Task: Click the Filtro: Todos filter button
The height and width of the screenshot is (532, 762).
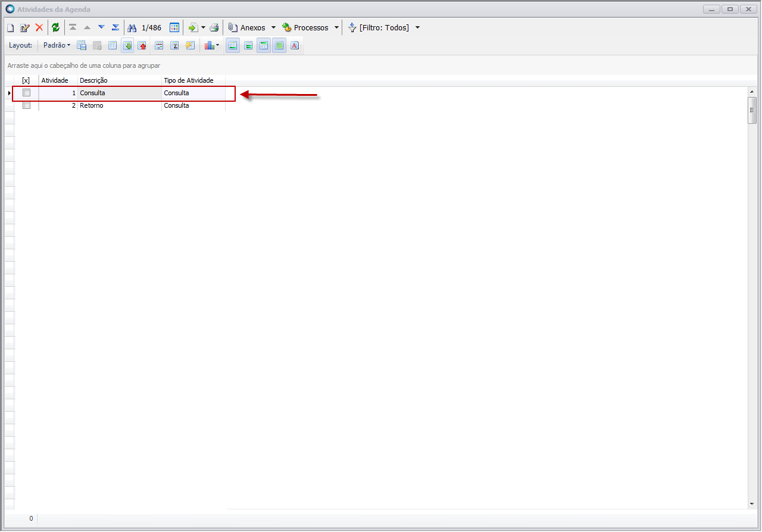Action: [x=379, y=27]
